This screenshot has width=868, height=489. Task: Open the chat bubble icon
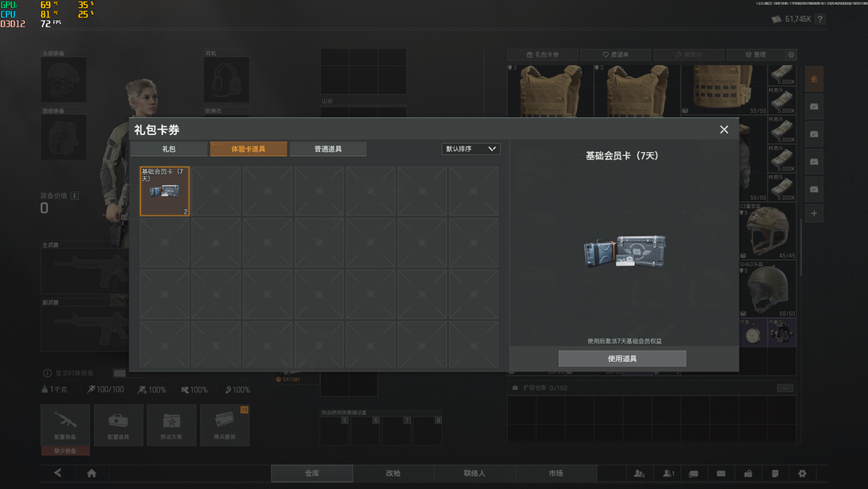(x=694, y=474)
